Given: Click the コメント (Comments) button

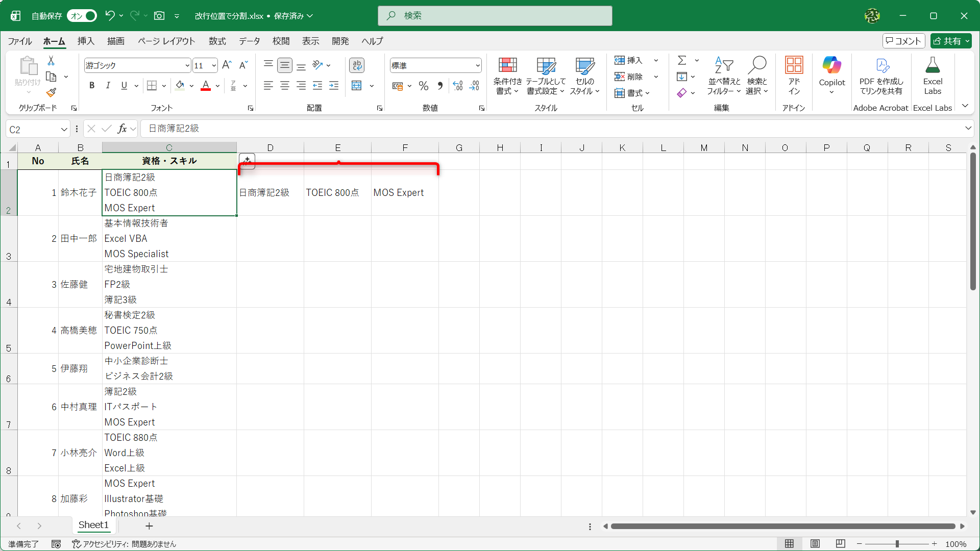Looking at the screenshot, I should [903, 41].
